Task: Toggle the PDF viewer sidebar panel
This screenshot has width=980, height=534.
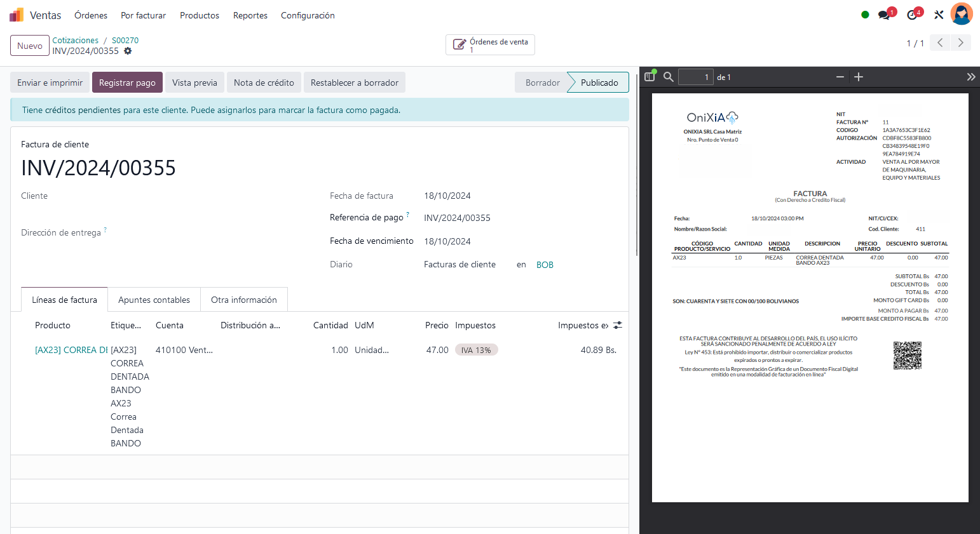Action: click(650, 76)
